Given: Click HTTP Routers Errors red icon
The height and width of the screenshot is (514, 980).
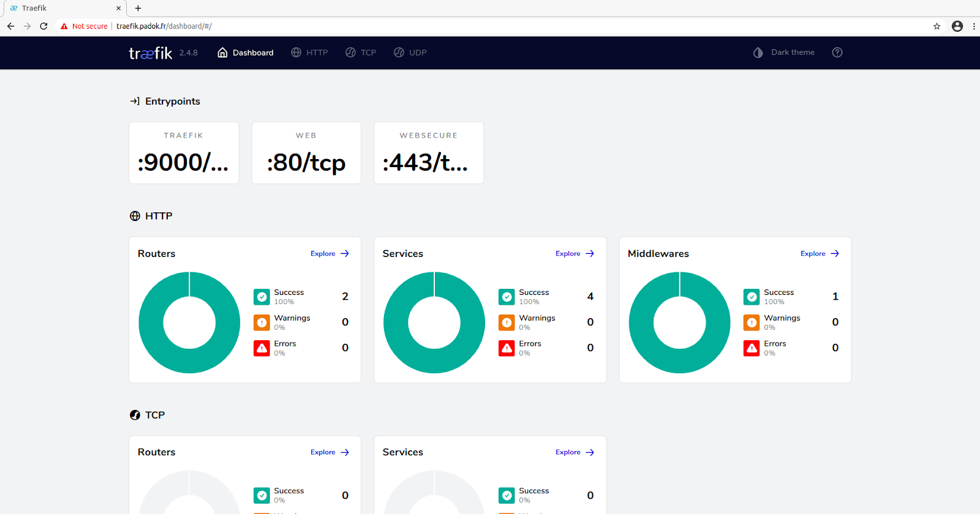Looking at the screenshot, I should click(262, 348).
